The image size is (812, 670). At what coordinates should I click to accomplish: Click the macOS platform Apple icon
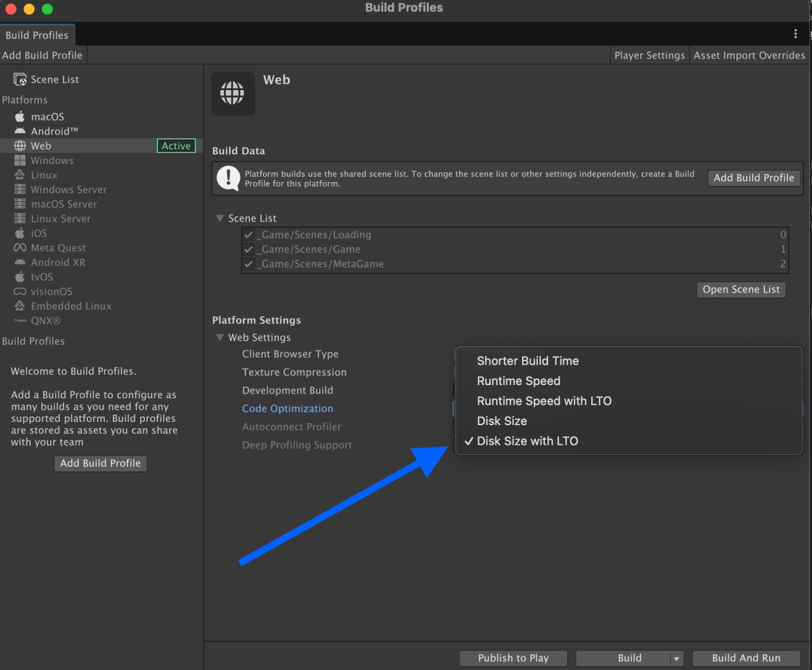(x=20, y=117)
